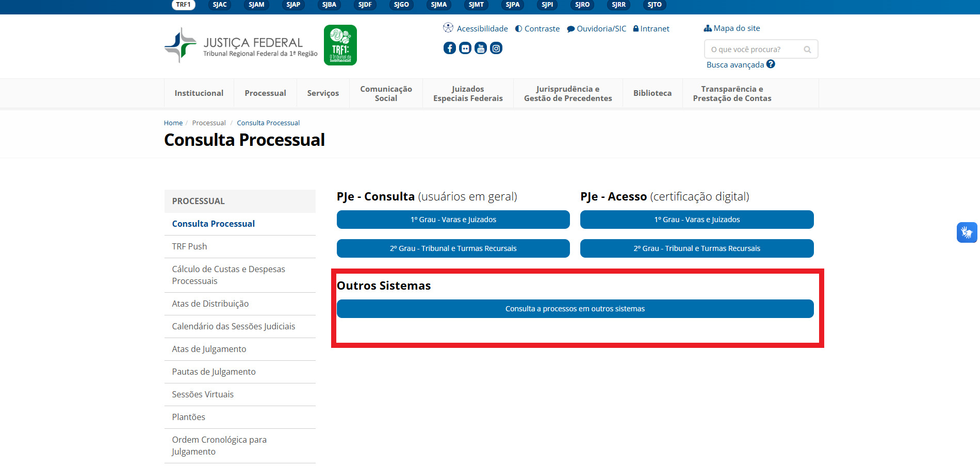Open the Acessibilidade link
The height and width of the screenshot is (469, 980).
(x=476, y=29)
